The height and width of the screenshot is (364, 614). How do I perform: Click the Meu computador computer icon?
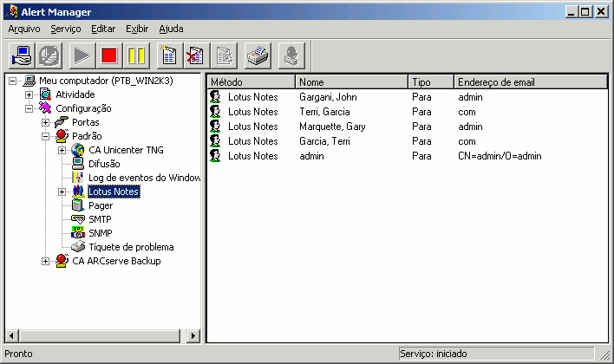(29, 81)
